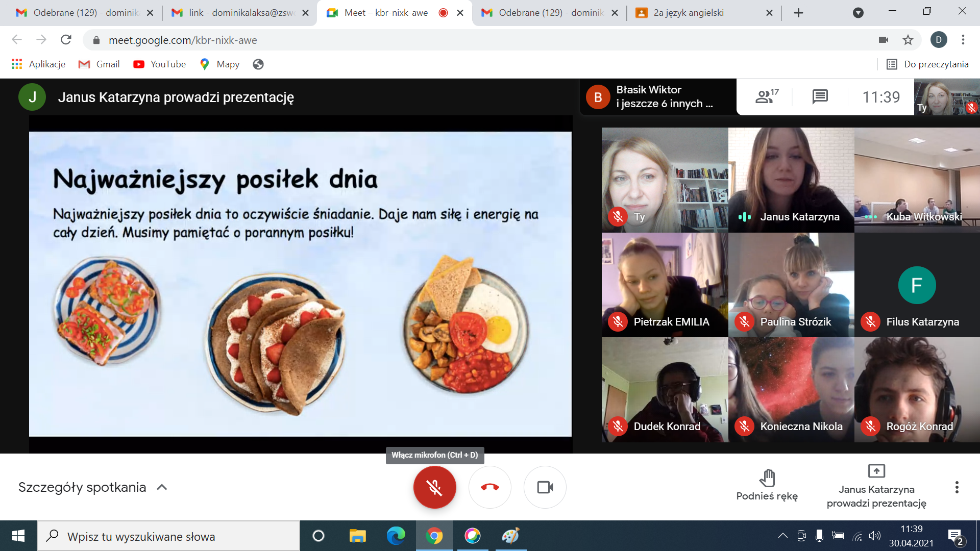Open Windows Start menu

[x=18, y=536]
